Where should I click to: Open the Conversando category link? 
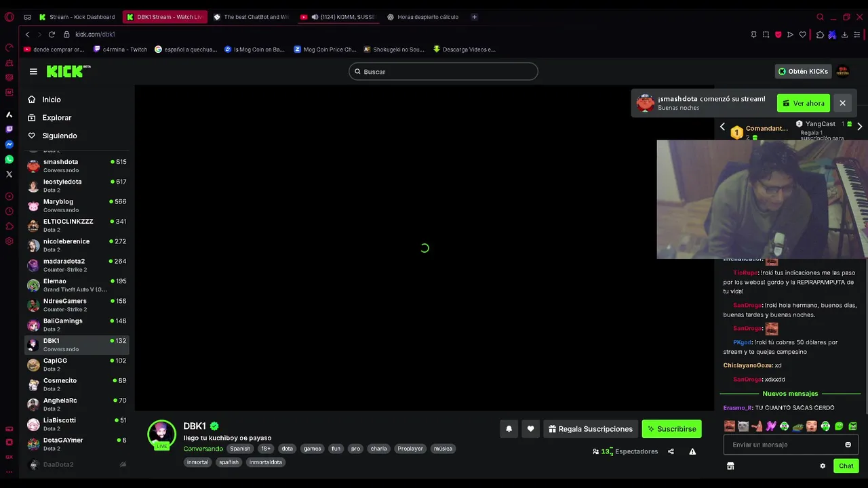203,449
